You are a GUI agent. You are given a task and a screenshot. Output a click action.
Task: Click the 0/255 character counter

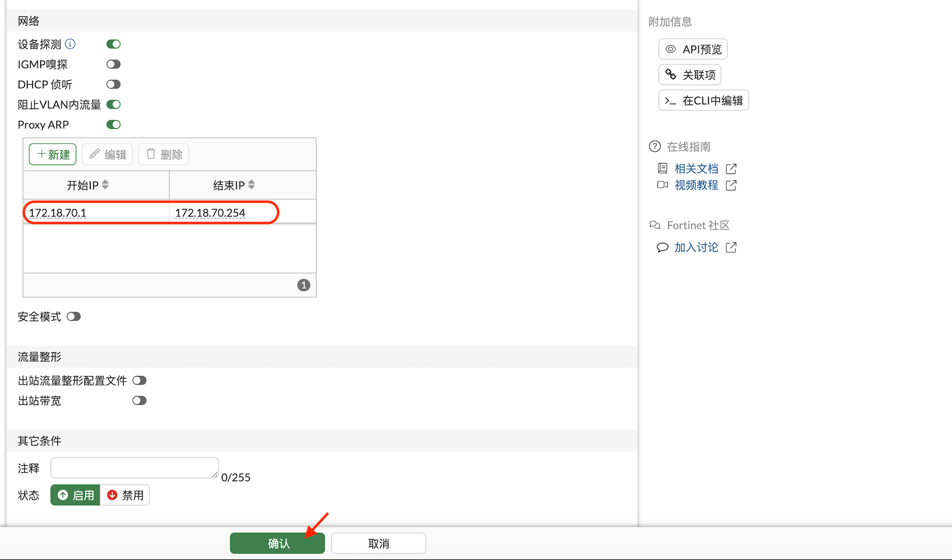point(236,477)
